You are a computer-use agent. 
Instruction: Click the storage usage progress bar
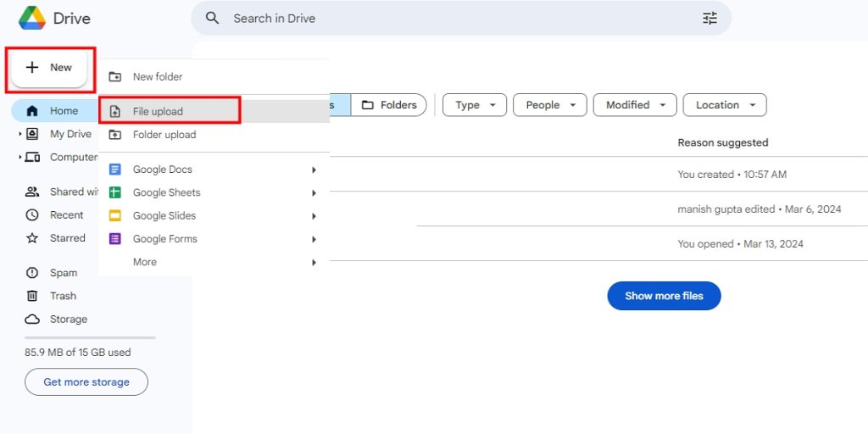90,337
